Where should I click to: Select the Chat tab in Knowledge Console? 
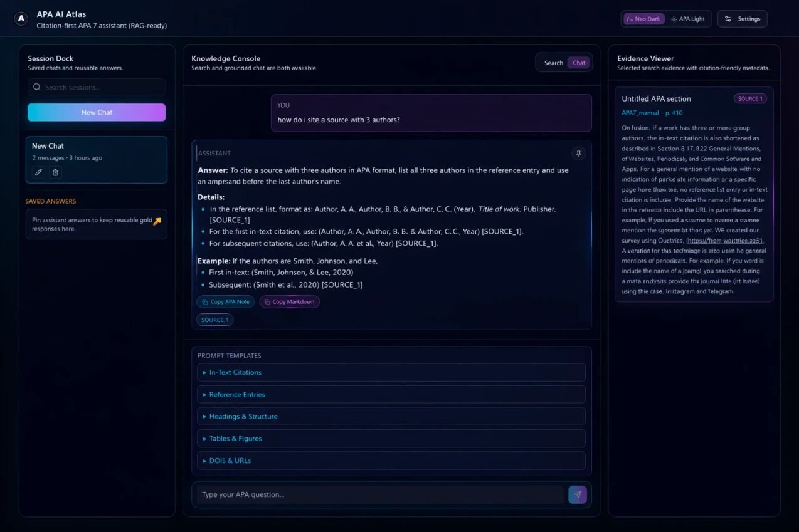[x=579, y=63]
